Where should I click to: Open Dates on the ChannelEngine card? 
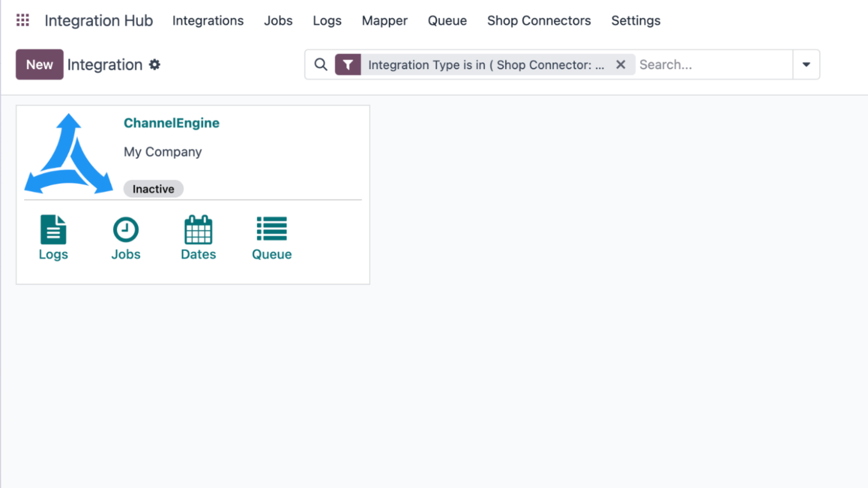click(198, 238)
